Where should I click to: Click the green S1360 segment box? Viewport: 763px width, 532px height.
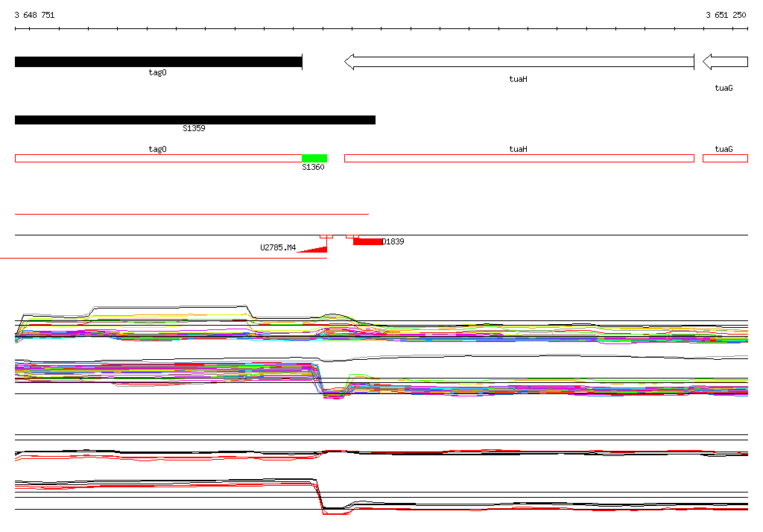(314, 158)
